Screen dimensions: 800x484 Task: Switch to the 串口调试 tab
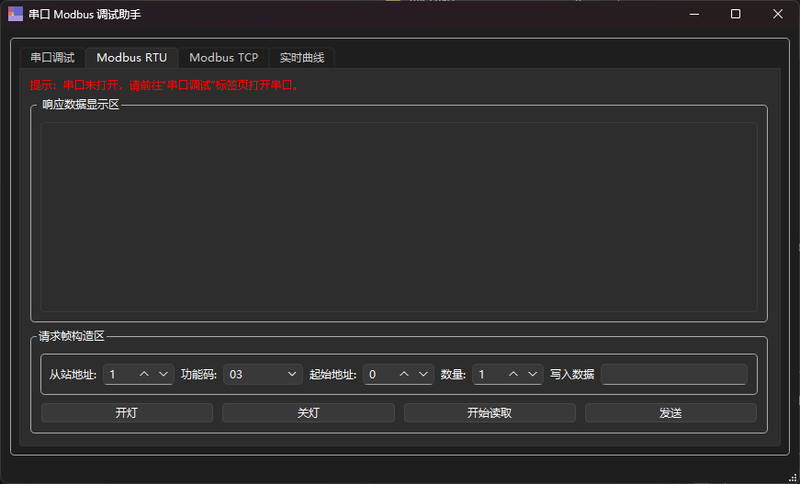[x=53, y=58]
